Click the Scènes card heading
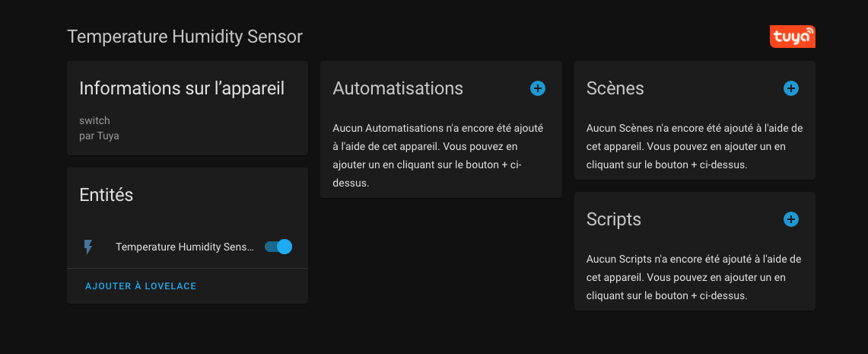Viewport: 868px width, 354px height. [x=615, y=88]
